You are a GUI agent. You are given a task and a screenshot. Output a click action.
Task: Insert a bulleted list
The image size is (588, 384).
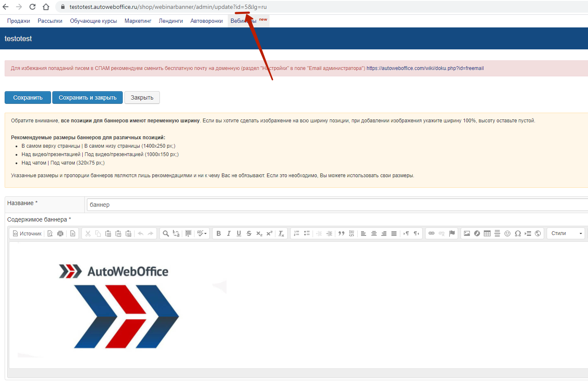point(307,233)
